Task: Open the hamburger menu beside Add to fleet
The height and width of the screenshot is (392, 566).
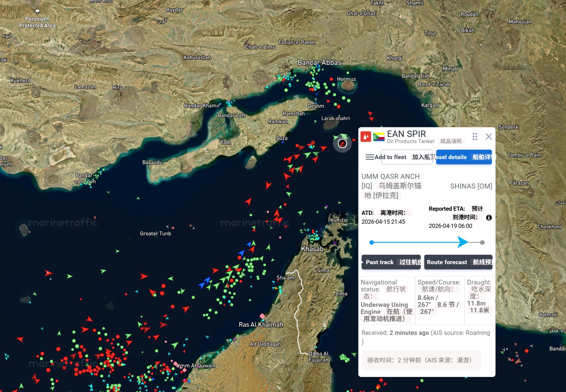Action: 370,157
